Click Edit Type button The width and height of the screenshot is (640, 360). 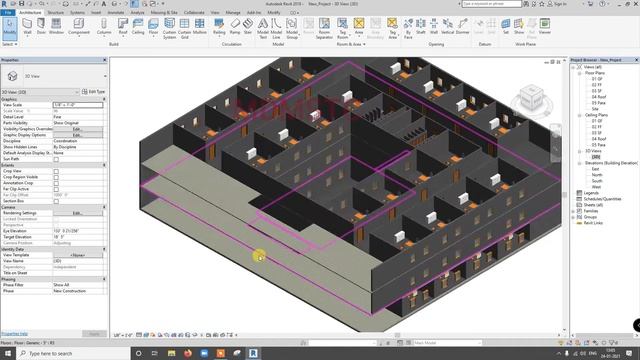point(94,92)
